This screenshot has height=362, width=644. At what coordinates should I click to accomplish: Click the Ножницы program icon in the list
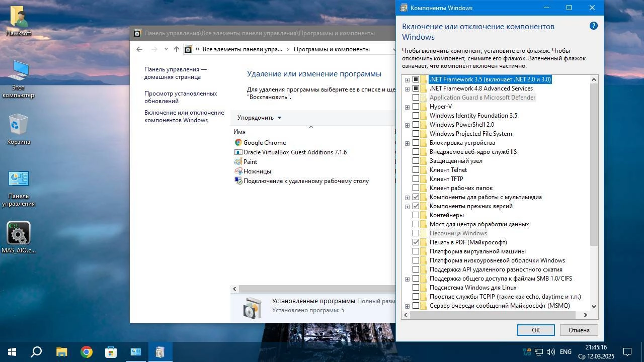238,171
